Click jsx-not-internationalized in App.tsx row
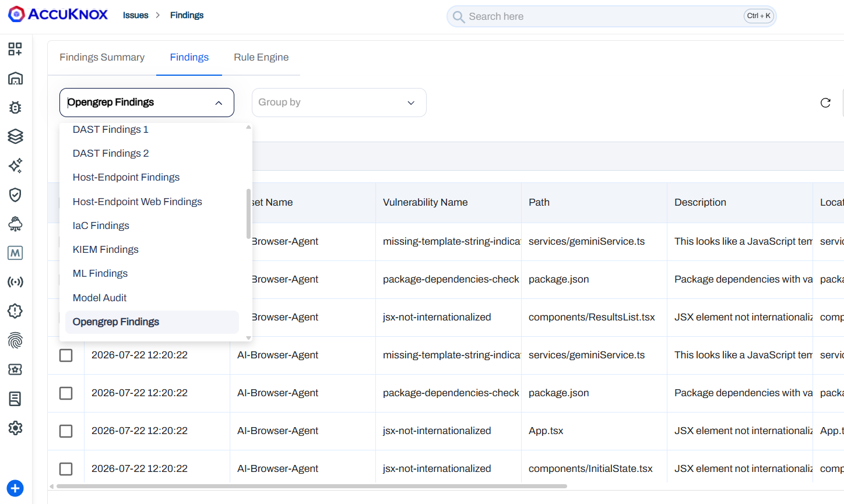The width and height of the screenshot is (844, 504). point(437,431)
